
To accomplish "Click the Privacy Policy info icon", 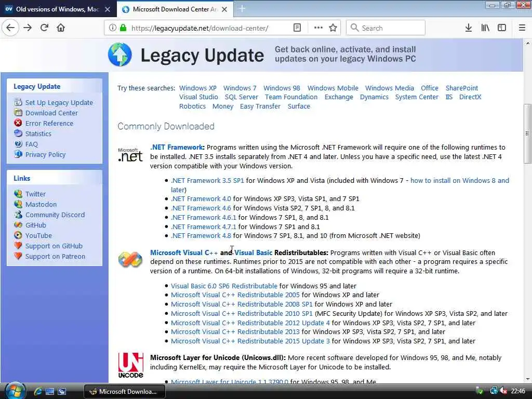I will (x=18, y=154).
